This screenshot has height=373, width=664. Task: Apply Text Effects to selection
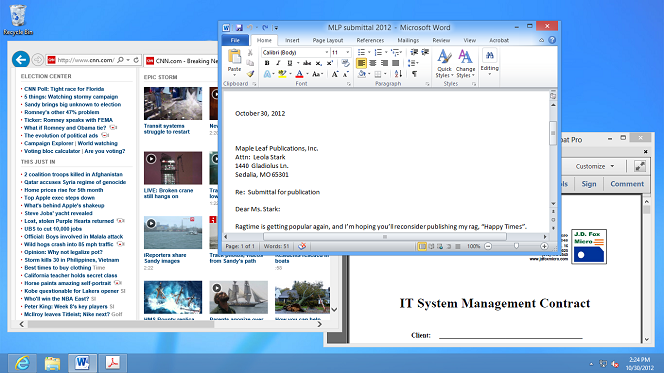coord(267,74)
